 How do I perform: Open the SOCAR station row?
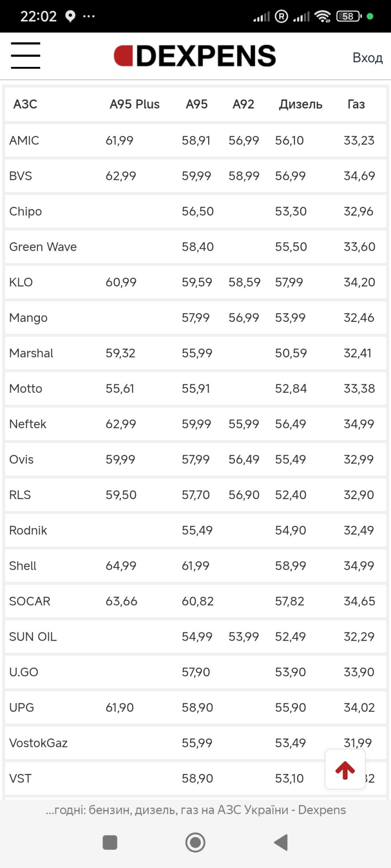(x=195, y=601)
